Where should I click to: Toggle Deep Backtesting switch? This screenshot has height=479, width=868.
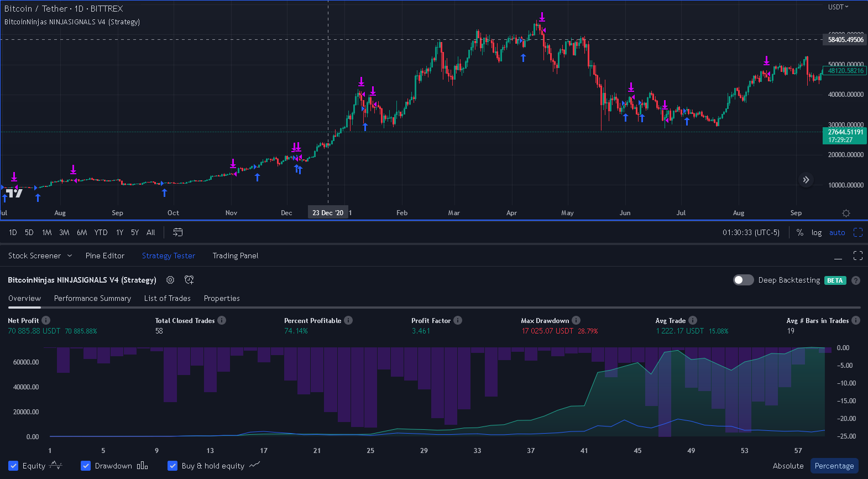tap(743, 280)
